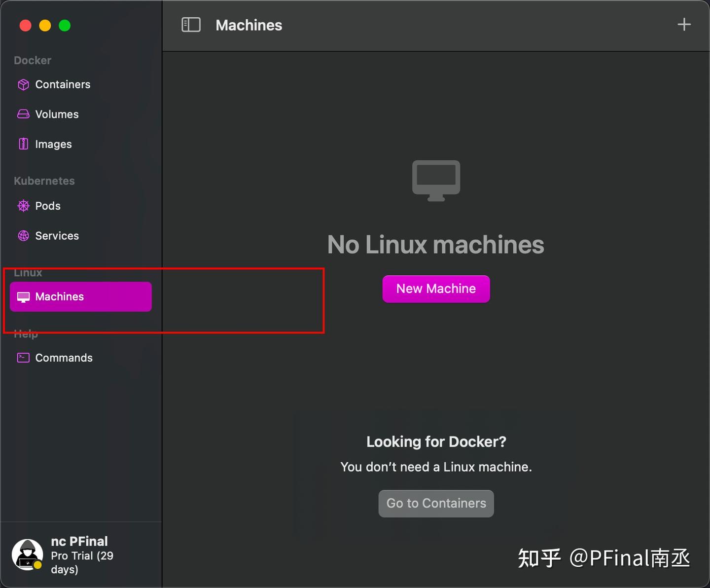Viewport: 710px width, 588px height.
Task: Open the Images section
Action: click(53, 144)
